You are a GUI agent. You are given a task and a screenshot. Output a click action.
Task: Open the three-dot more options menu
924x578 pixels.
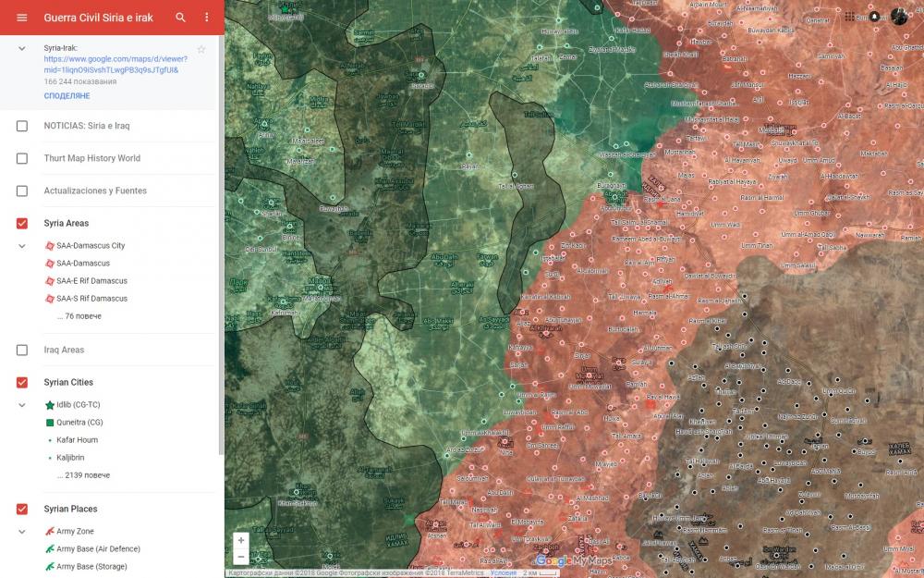click(x=206, y=18)
